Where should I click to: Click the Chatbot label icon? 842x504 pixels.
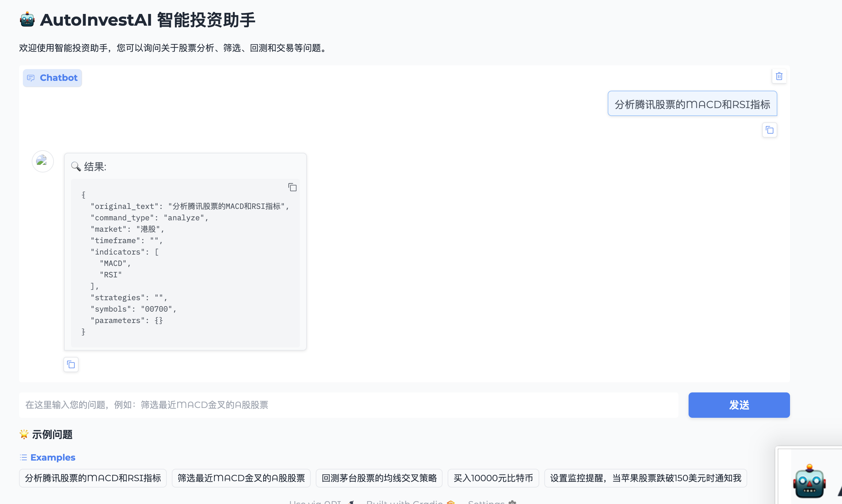(31, 78)
